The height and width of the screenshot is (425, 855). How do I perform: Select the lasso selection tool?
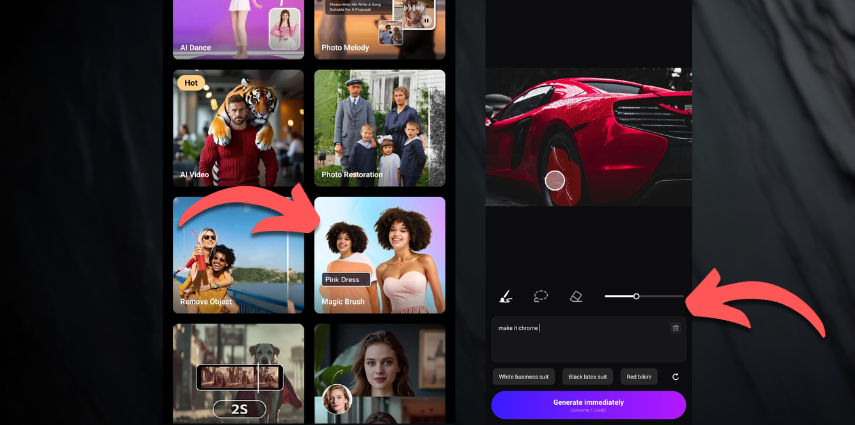click(540, 296)
